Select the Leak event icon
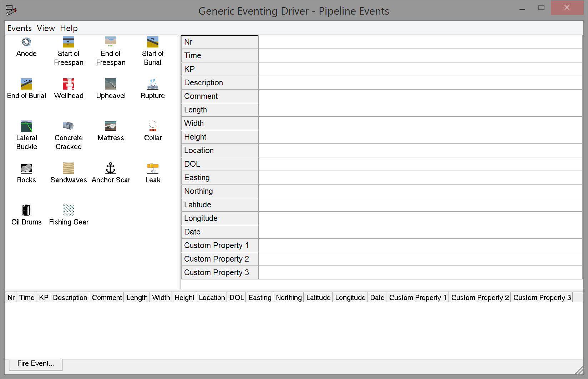Viewport: 588px width, 379px height. coord(153,168)
